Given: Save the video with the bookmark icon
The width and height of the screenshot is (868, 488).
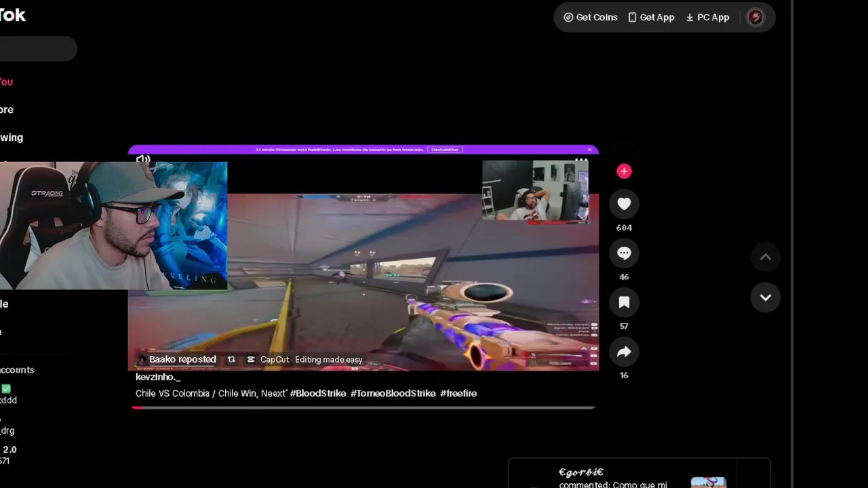Looking at the screenshot, I should pyautogui.click(x=624, y=302).
